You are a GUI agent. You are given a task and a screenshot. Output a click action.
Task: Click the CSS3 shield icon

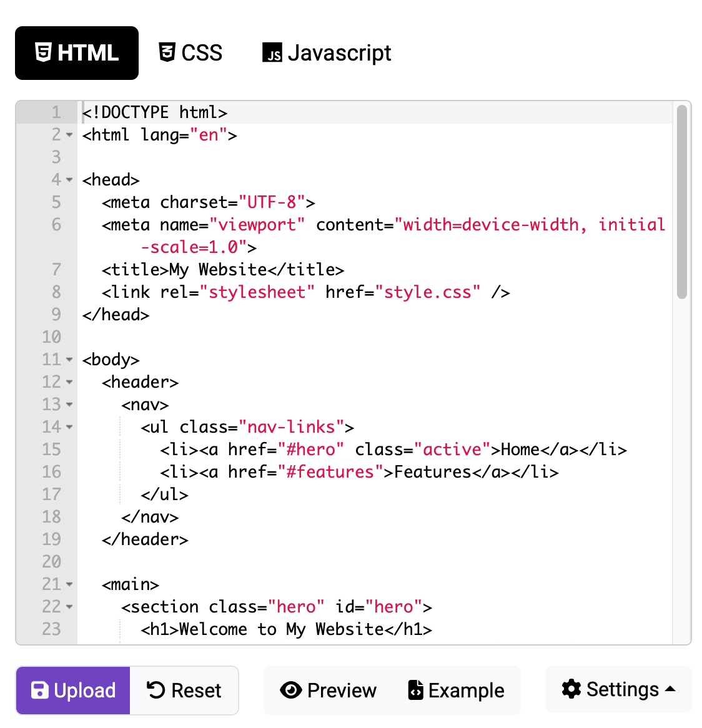(166, 52)
